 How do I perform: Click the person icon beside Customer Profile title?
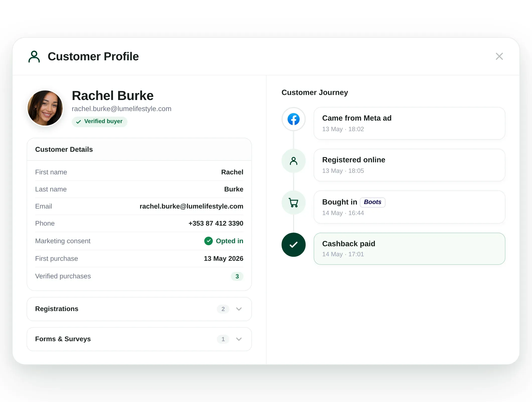pyautogui.click(x=34, y=57)
